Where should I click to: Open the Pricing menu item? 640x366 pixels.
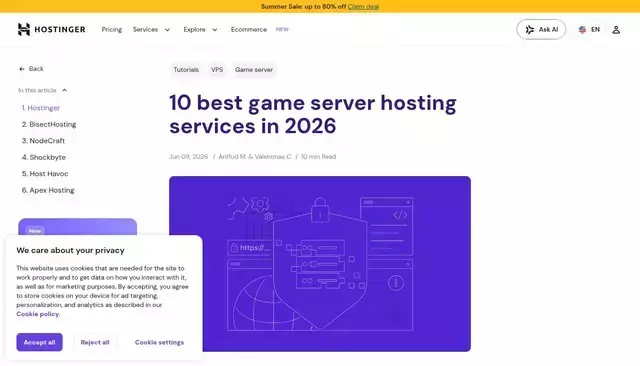tap(112, 29)
